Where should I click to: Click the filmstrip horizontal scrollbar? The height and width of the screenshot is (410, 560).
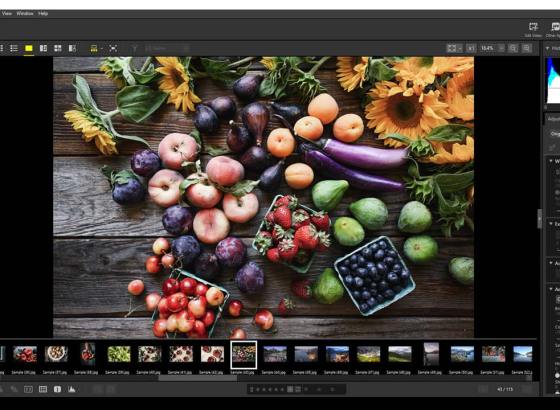click(x=197, y=378)
